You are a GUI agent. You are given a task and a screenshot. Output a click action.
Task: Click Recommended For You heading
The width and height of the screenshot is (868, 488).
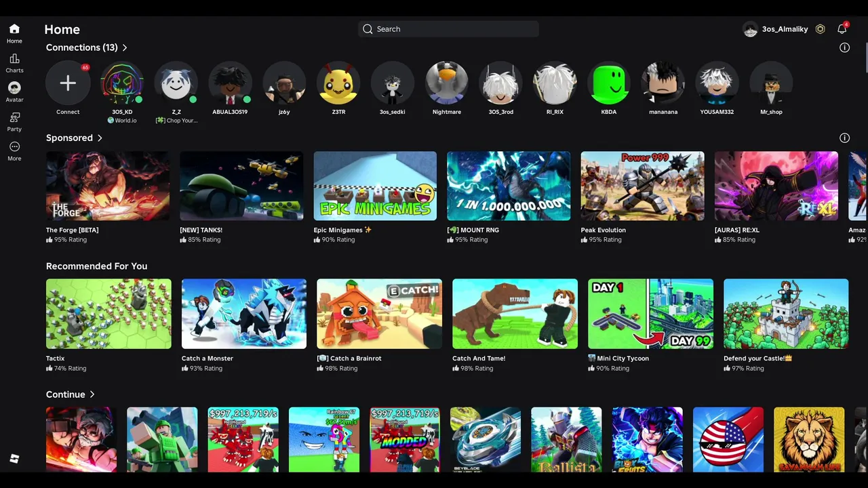point(96,266)
